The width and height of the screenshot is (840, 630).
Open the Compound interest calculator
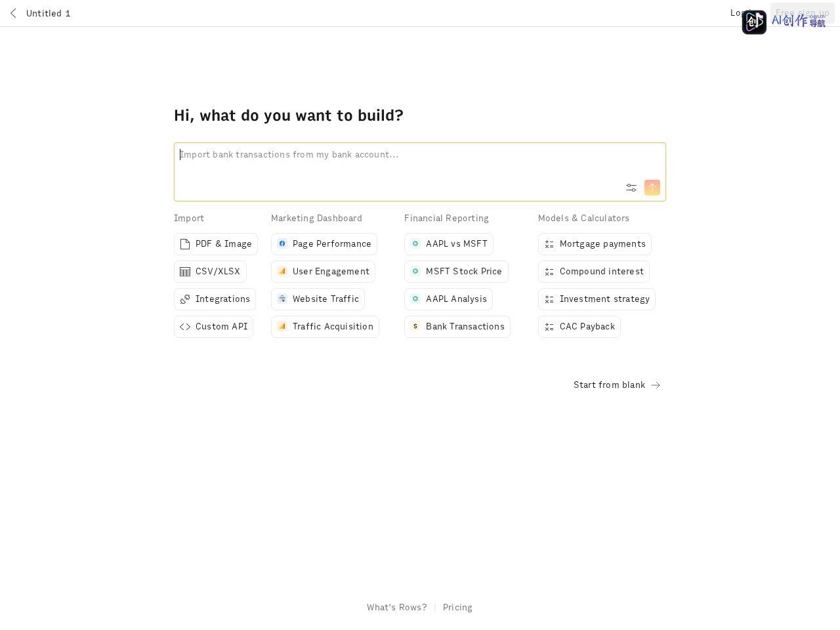(594, 272)
